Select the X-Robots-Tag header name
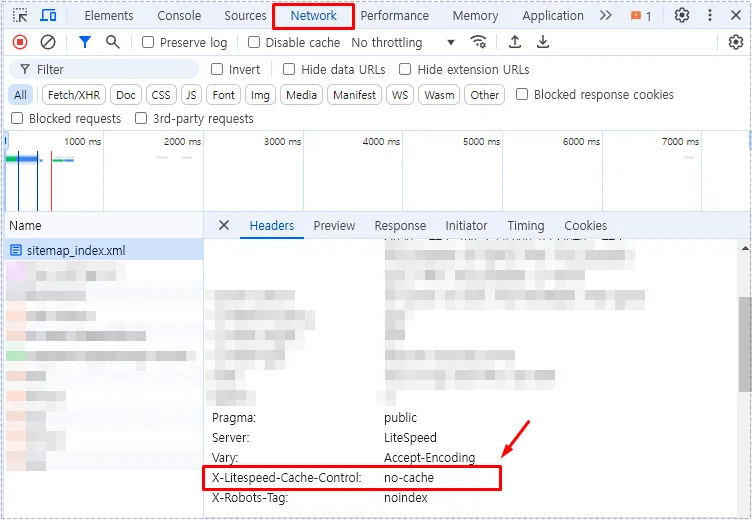The width and height of the screenshot is (752, 520). pos(250,497)
